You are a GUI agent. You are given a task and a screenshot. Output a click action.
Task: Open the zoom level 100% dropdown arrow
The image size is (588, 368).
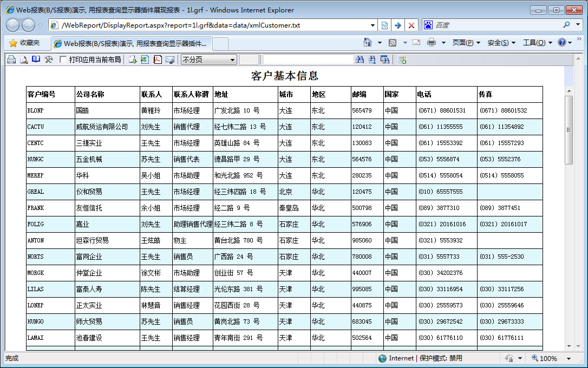point(569,358)
